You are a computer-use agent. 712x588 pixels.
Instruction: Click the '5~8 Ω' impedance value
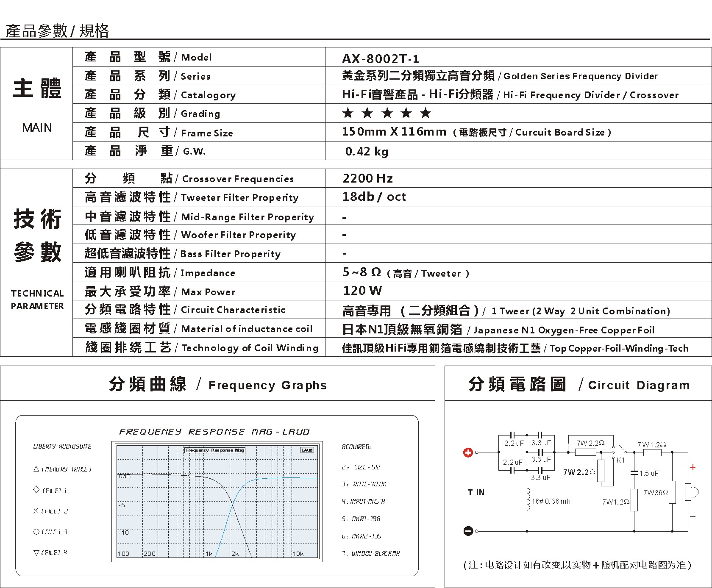point(362,272)
